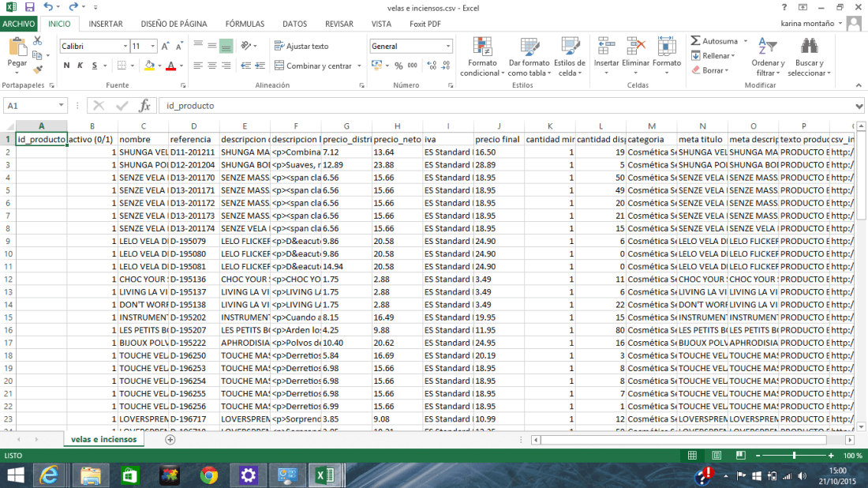Click the insert function fx icon

tap(145, 106)
